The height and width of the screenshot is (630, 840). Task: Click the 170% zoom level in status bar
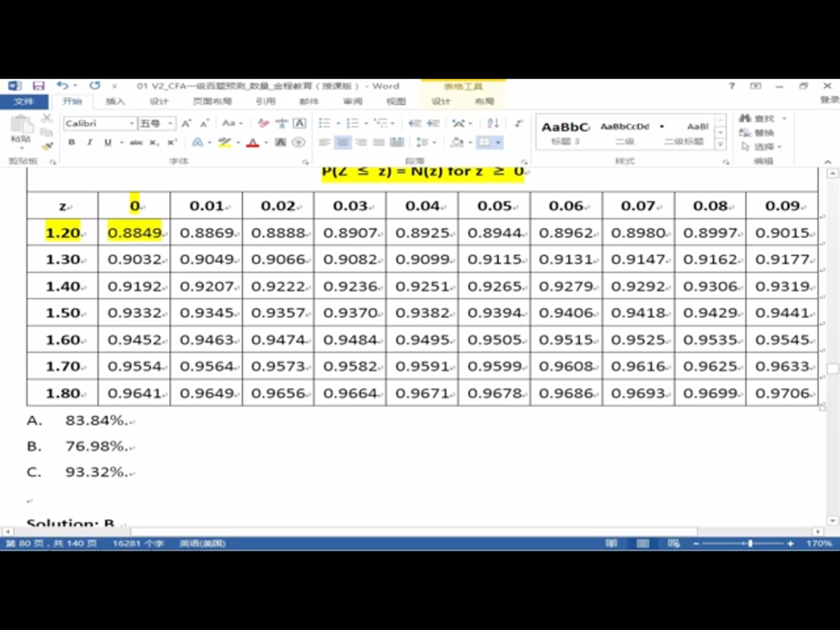click(819, 543)
